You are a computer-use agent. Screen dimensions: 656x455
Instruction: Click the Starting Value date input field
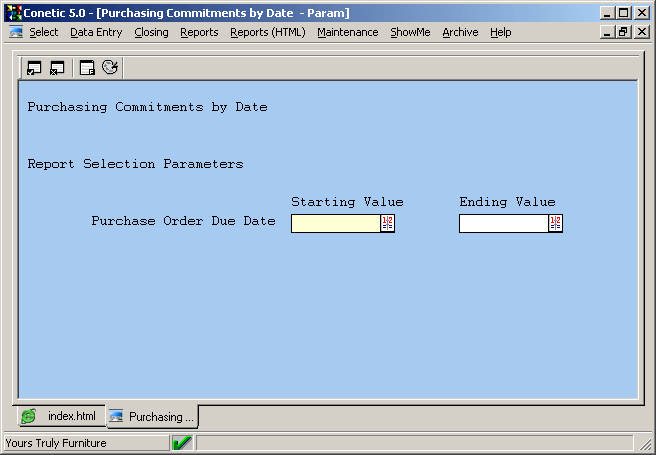(x=335, y=223)
